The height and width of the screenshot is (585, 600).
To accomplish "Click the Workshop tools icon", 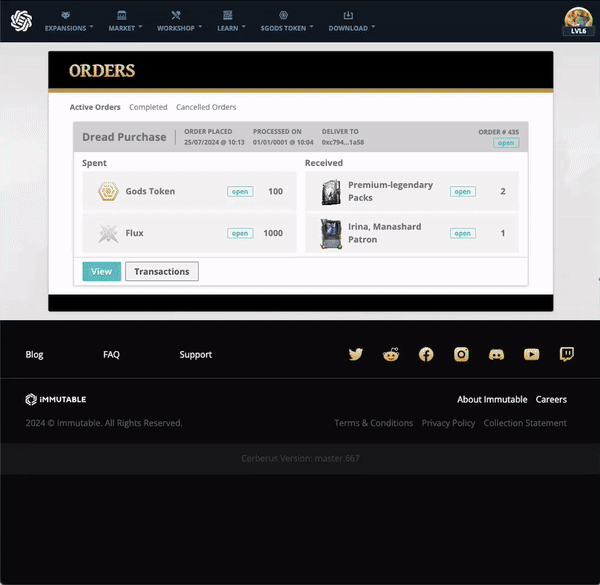I will pos(176,15).
